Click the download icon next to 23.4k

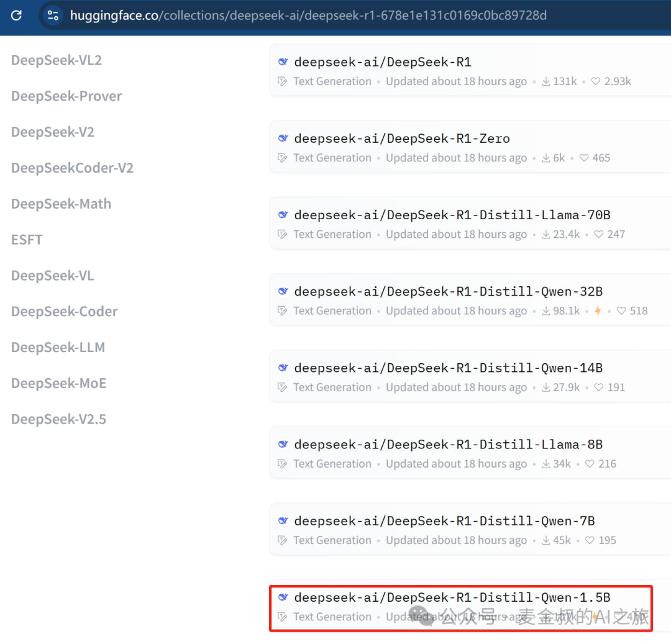pyautogui.click(x=546, y=234)
